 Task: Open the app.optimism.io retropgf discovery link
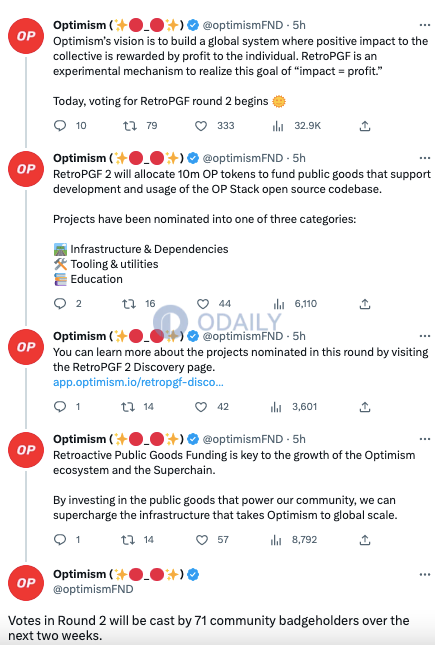click(x=138, y=382)
